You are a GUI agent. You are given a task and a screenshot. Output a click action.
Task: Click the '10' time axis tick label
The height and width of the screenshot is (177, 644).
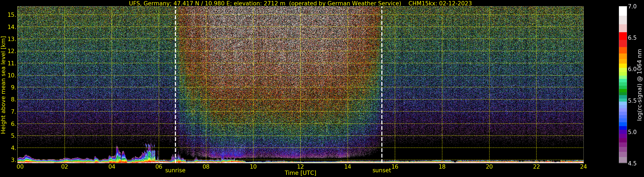point(253,166)
